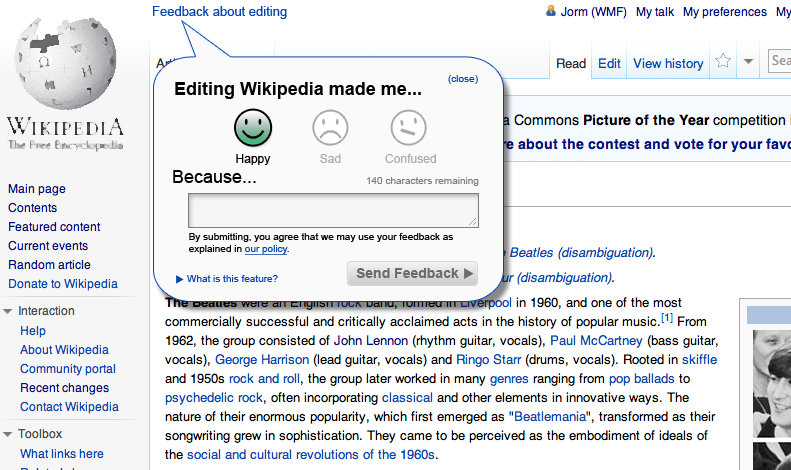Click the '140 characters remaining' counter text

click(x=422, y=181)
